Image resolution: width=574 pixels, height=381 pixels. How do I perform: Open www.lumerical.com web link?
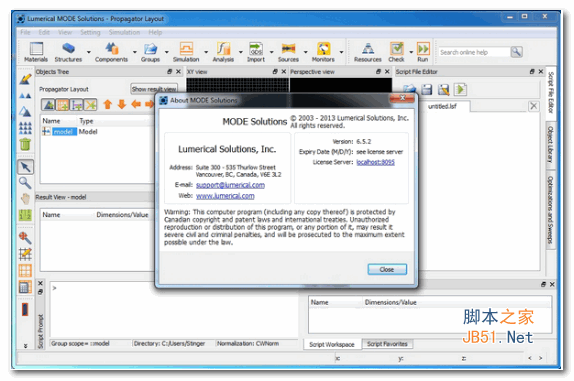coord(225,196)
